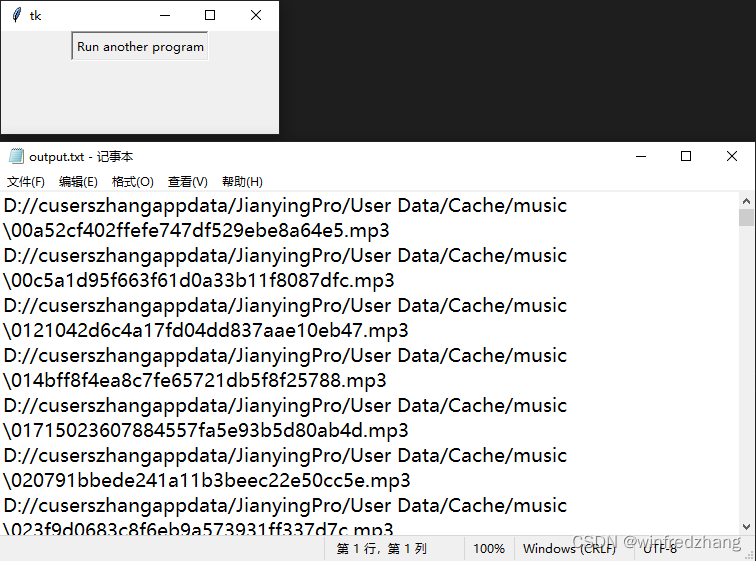Open the 编辑(E) menu in Notepad

[x=78, y=182]
